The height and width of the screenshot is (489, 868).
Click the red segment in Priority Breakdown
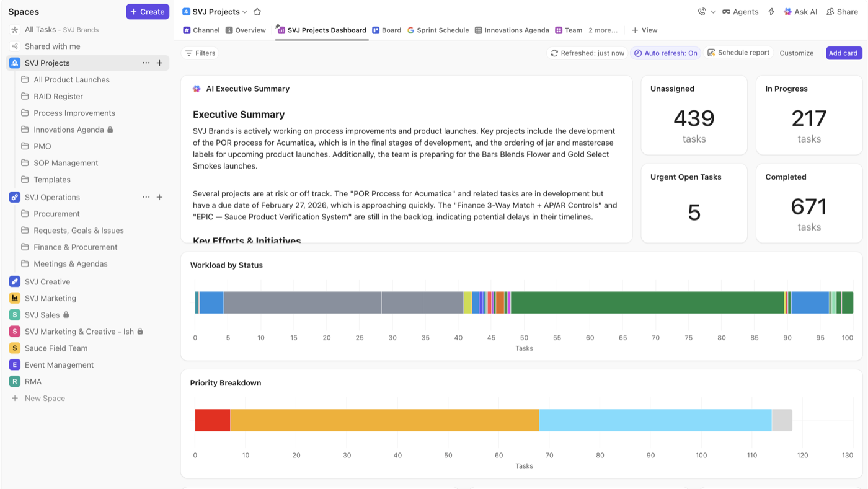(213, 420)
